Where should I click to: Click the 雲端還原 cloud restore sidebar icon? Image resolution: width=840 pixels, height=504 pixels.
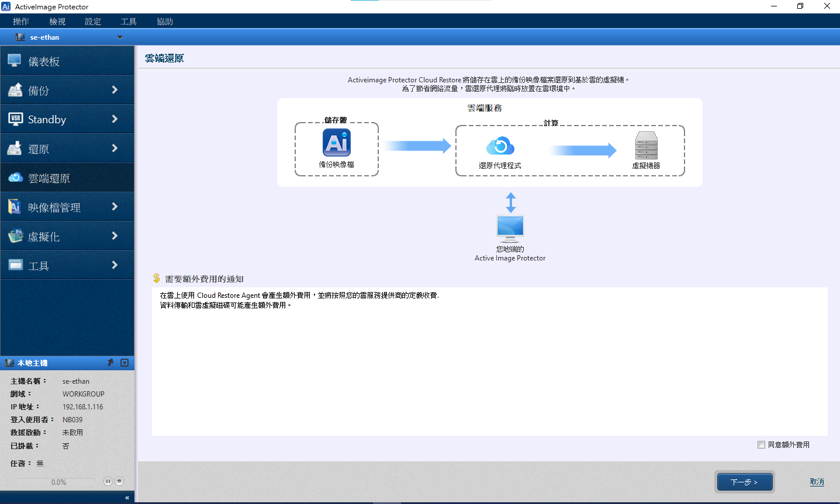coord(15,178)
